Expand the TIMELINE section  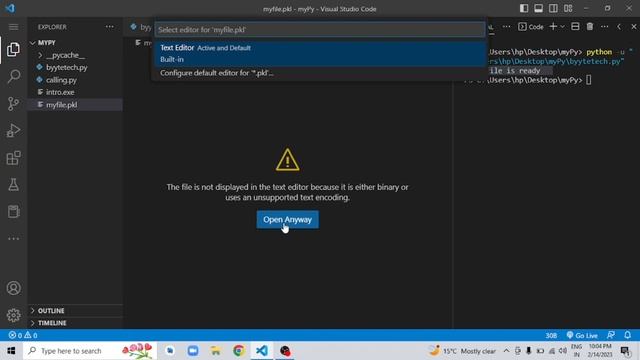[x=75, y=323]
